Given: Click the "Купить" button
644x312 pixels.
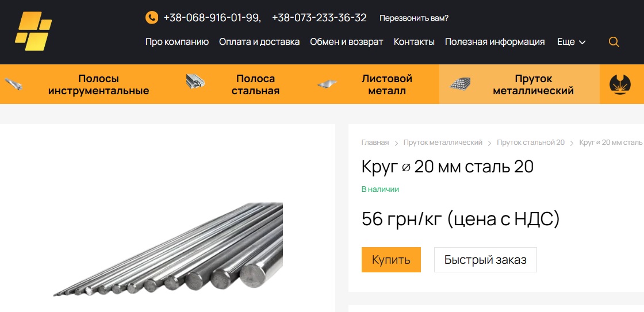Looking at the screenshot, I should pyautogui.click(x=391, y=260).
